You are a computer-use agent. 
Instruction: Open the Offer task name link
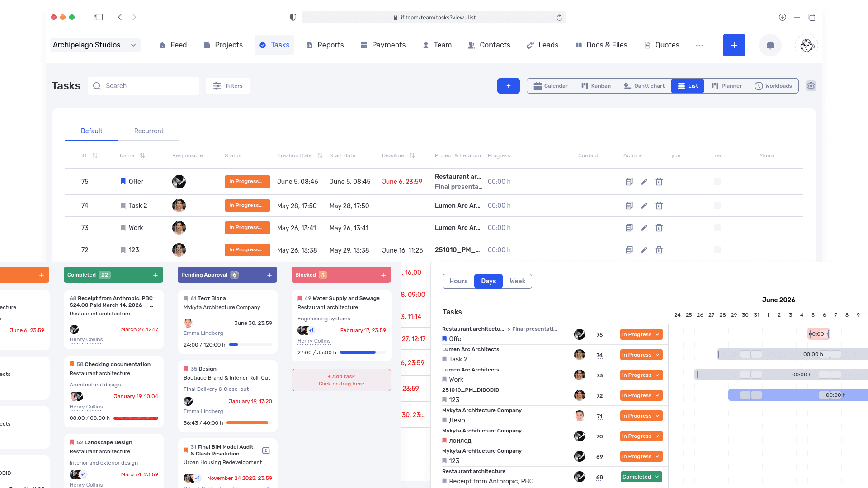[x=136, y=182]
